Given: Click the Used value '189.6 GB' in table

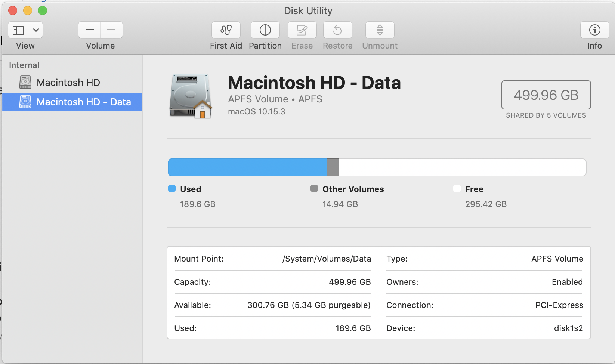Looking at the screenshot, I should coord(353,328).
